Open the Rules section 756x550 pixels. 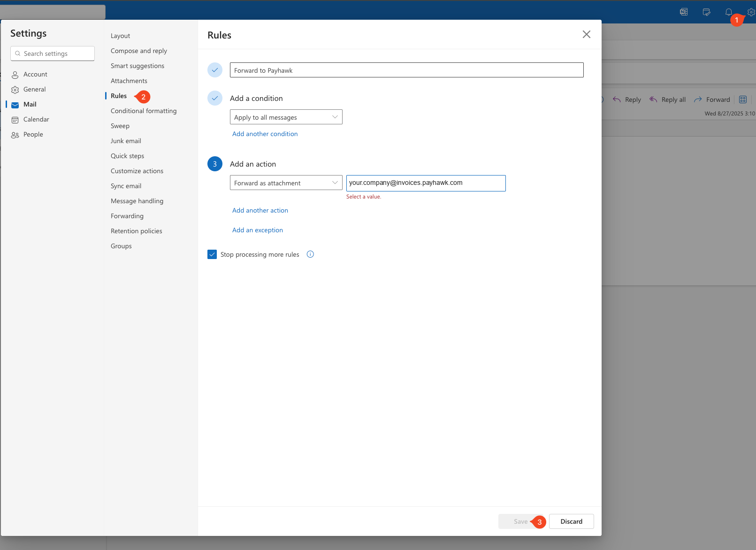(119, 96)
